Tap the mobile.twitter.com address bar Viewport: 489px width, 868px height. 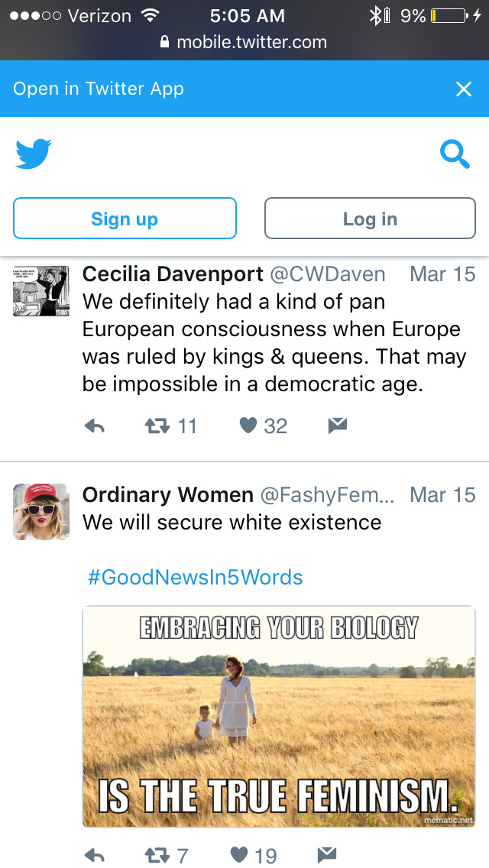(244, 43)
